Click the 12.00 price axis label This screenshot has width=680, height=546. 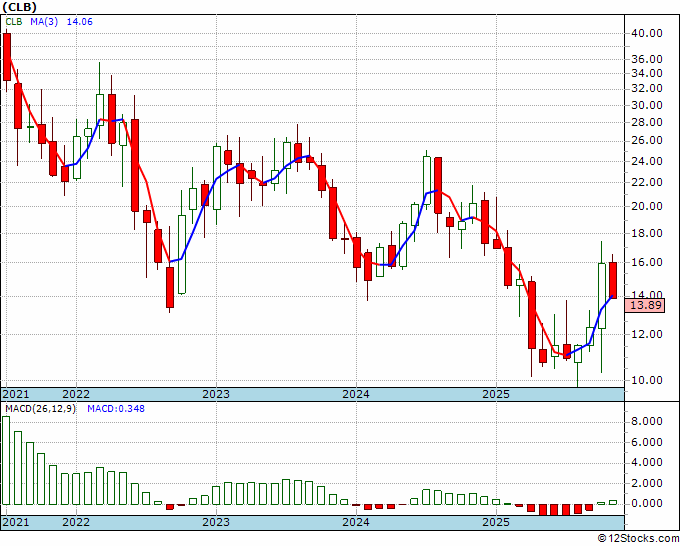coord(646,334)
